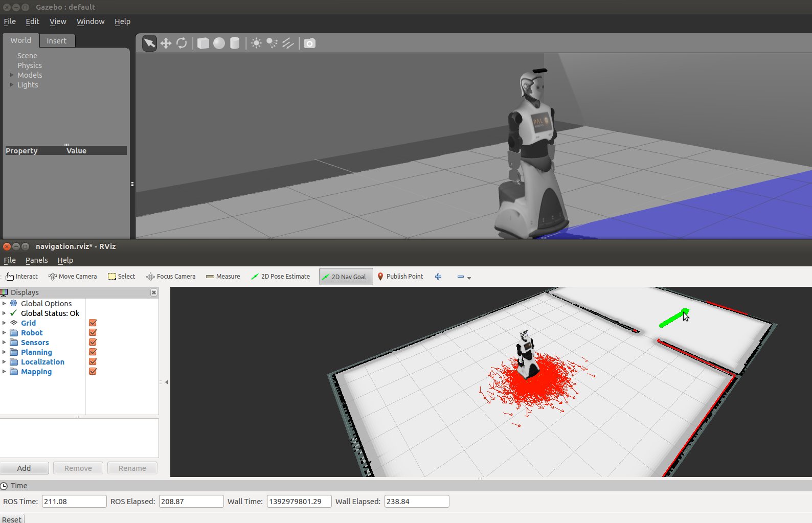Image resolution: width=812 pixels, height=523 pixels.
Task: Select the 2D Pose Estimate tool
Action: click(280, 277)
